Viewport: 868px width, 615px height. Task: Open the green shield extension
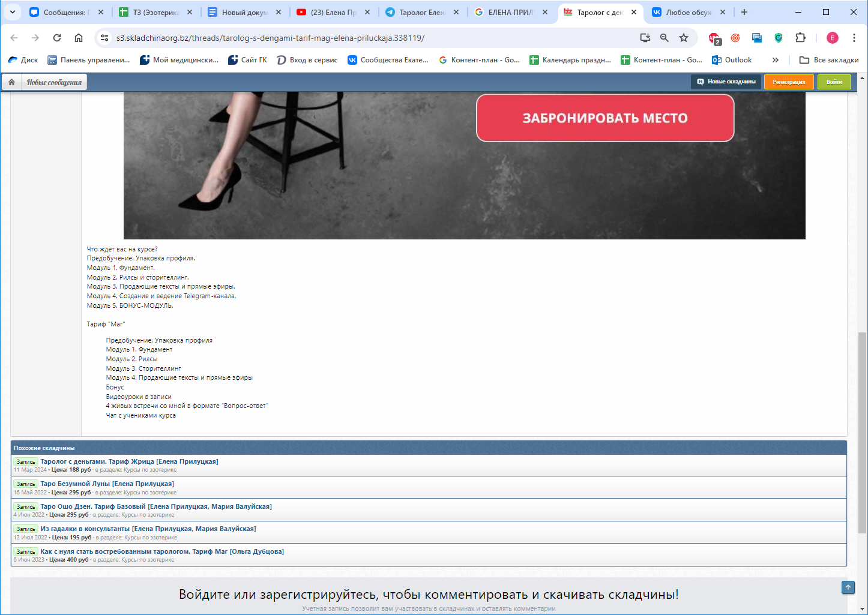[779, 38]
